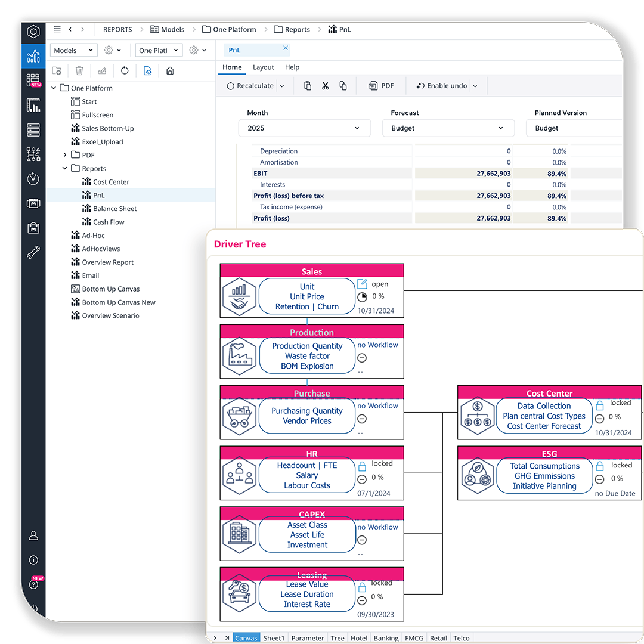Expand the PDF folder in the tree
The height and width of the screenshot is (644, 644).
point(64,154)
